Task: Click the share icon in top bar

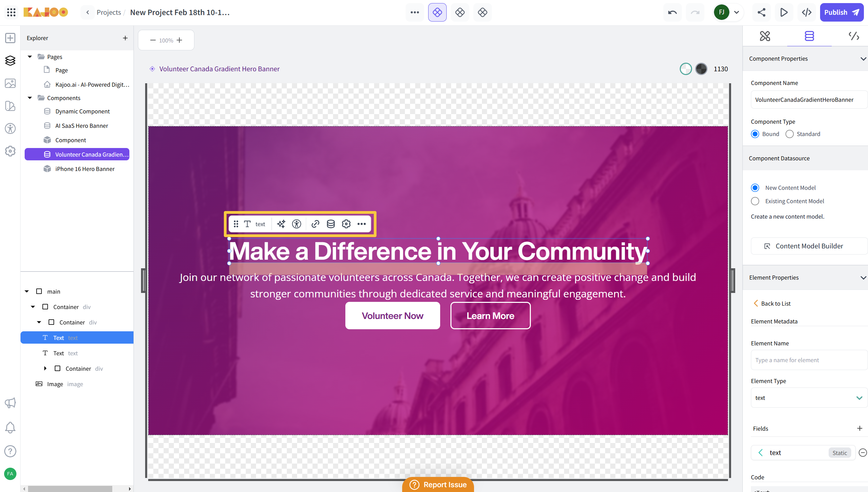Action: click(x=761, y=12)
